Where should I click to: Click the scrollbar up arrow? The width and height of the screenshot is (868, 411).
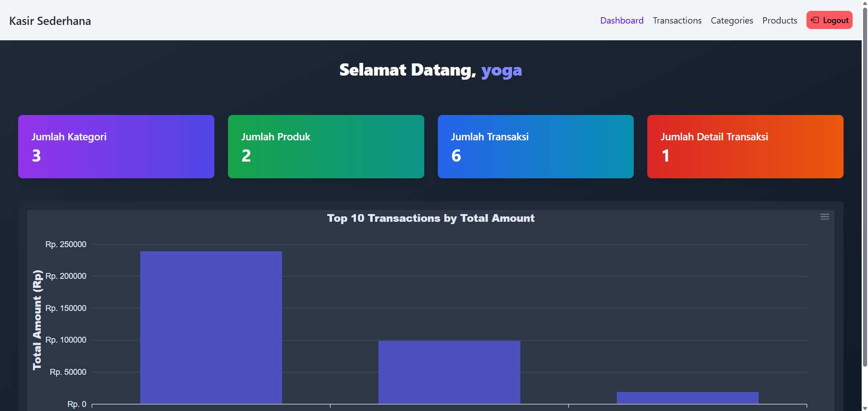pos(864,3)
